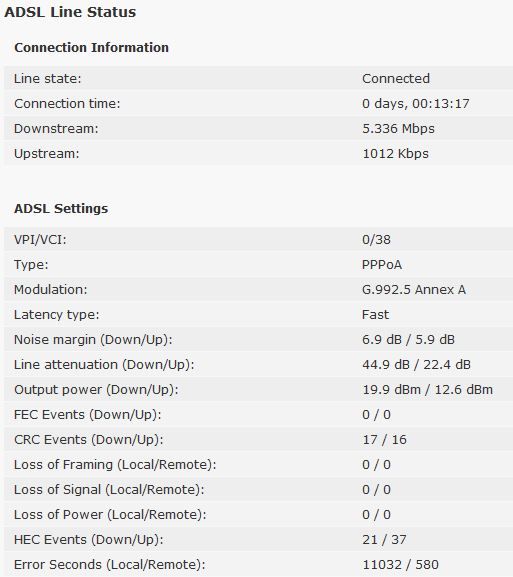
Task: Select the Latency type Fast value
Action: point(375,315)
